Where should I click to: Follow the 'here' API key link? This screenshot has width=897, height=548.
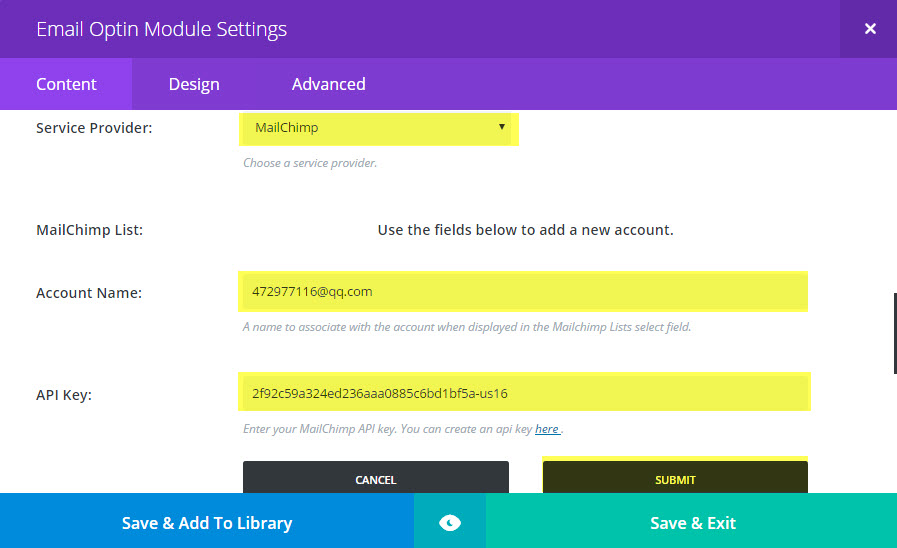547,429
